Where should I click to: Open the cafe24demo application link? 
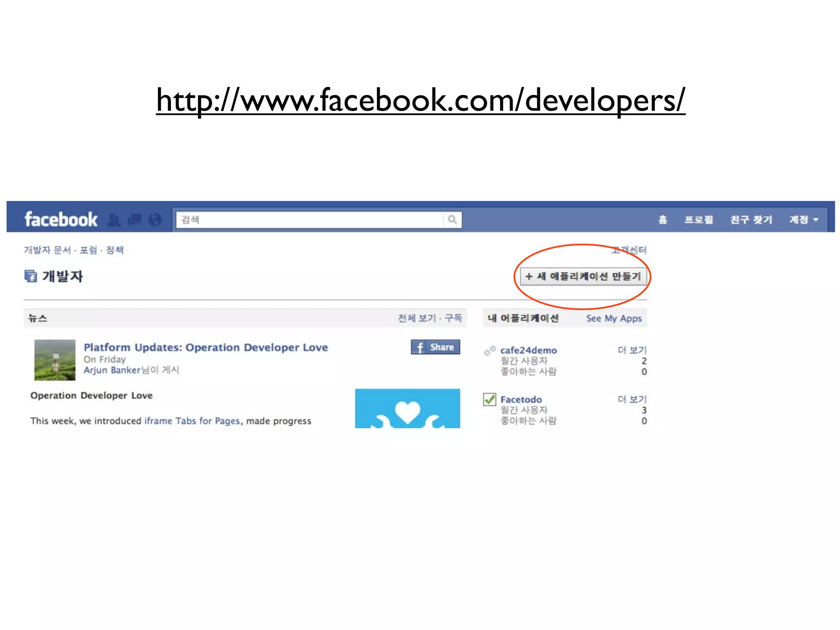click(x=529, y=350)
